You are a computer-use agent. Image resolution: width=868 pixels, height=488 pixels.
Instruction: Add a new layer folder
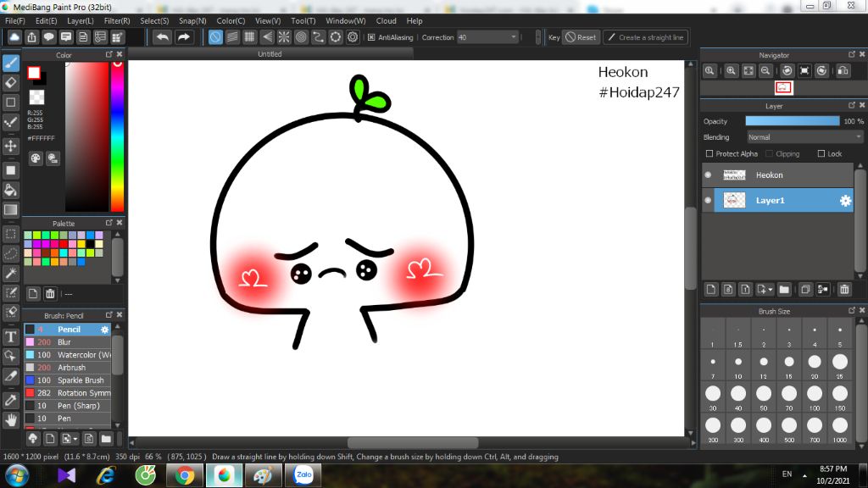784,290
